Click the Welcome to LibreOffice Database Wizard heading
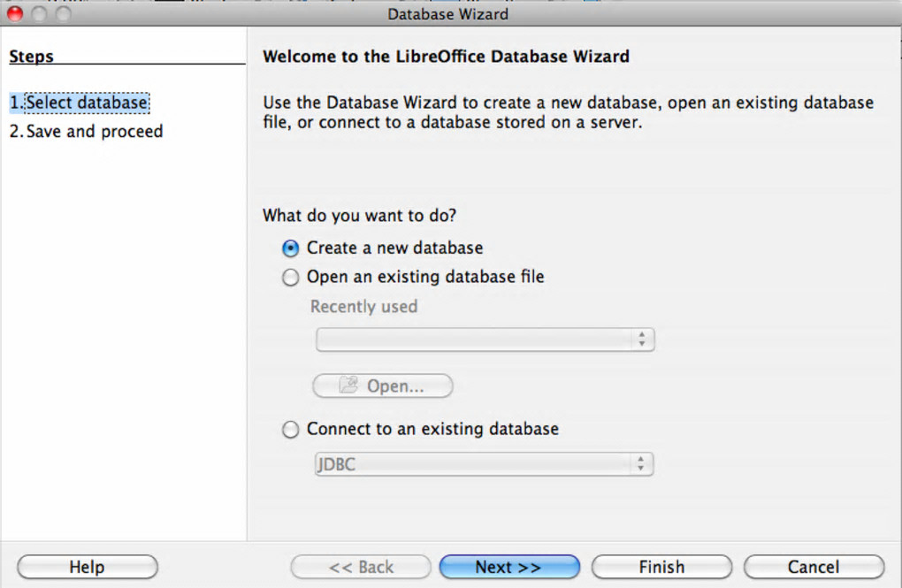This screenshot has height=588, width=902. (447, 57)
